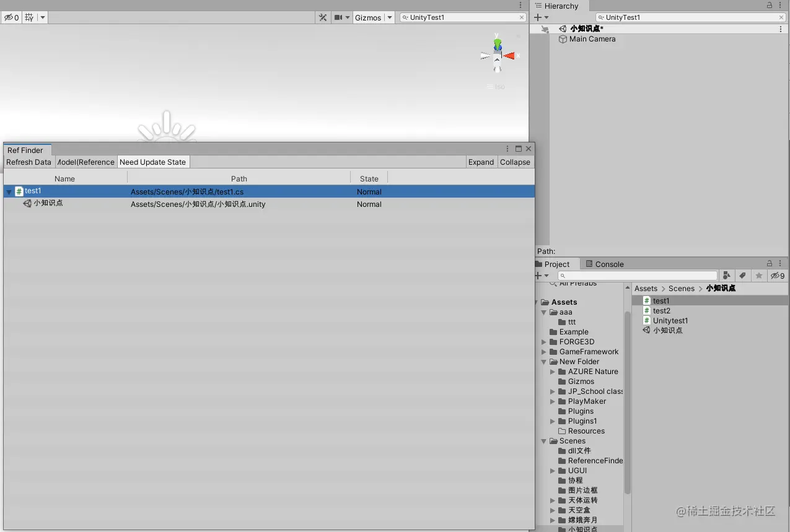Image resolution: width=790 pixels, height=532 pixels.
Task: Select the 小知识点 scene in Hierarchy
Action: [586, 28]
